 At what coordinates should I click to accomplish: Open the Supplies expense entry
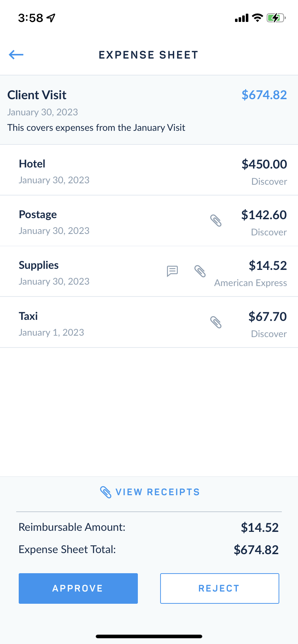click(x=149, y=272)
